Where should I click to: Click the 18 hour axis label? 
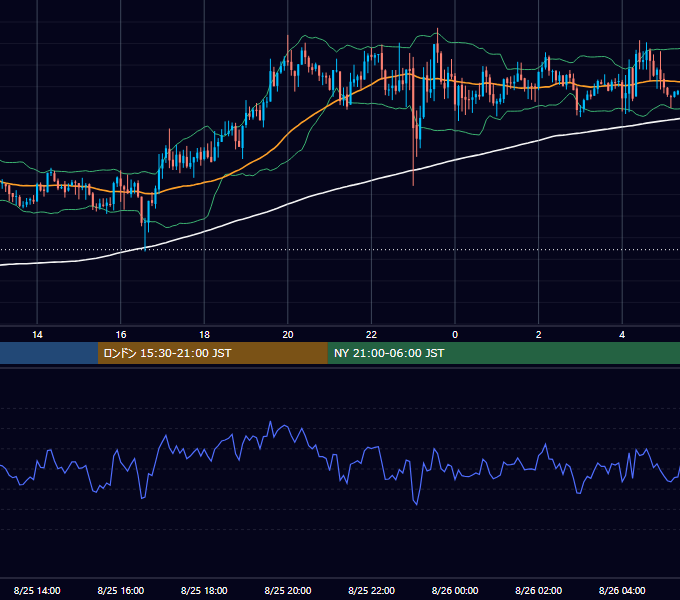coord(204,335)
